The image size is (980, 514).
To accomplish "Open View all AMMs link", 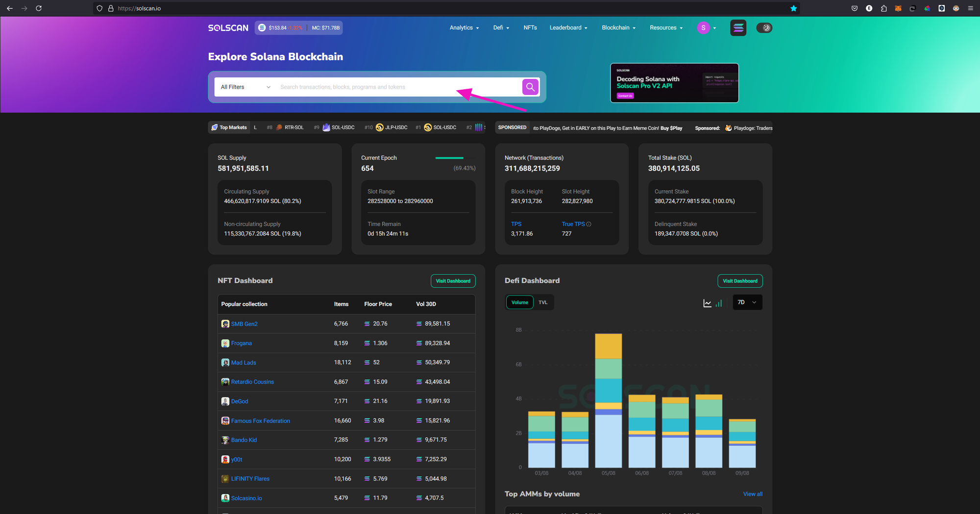I will pos(753,494).
